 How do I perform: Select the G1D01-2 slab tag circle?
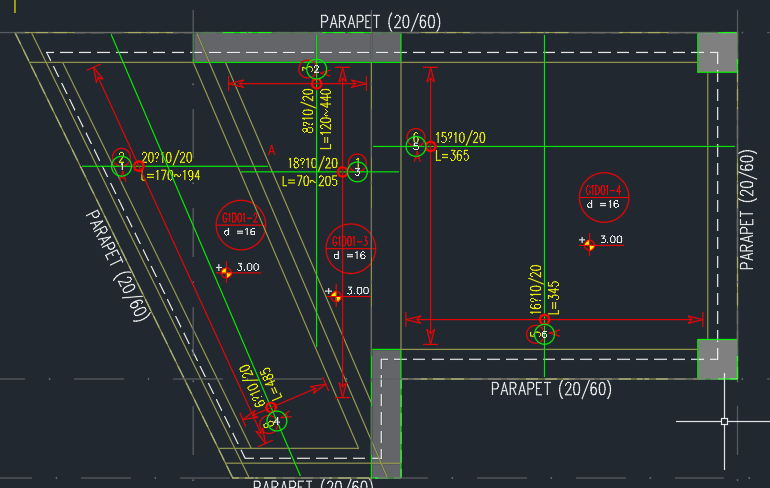pyautogui.click(x=240, y=226)
